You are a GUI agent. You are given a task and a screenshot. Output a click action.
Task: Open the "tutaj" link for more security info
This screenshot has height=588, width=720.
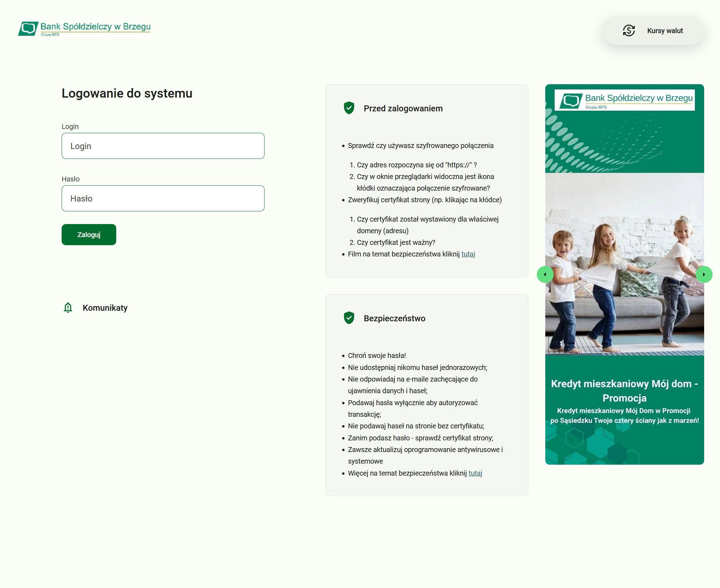pos(475,473)
